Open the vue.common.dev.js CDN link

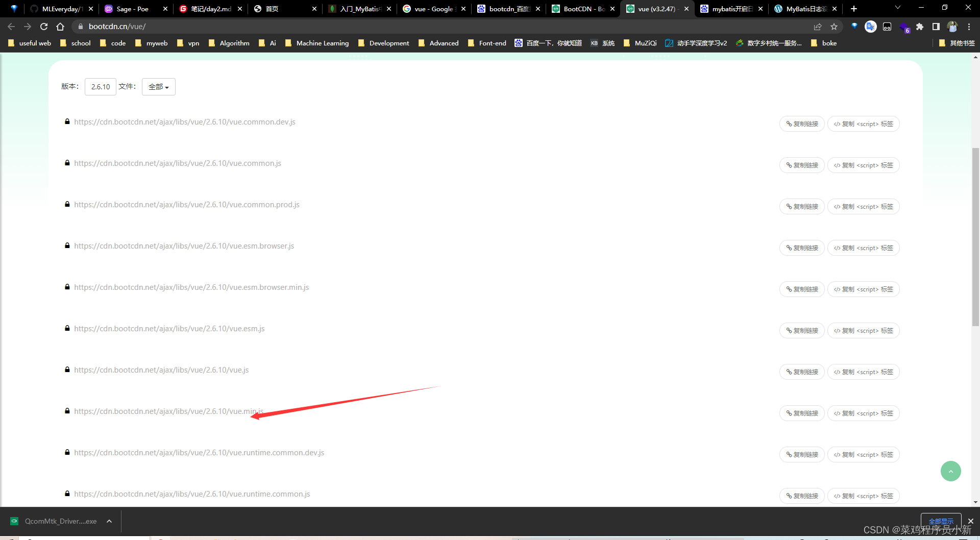click(185, 121)
